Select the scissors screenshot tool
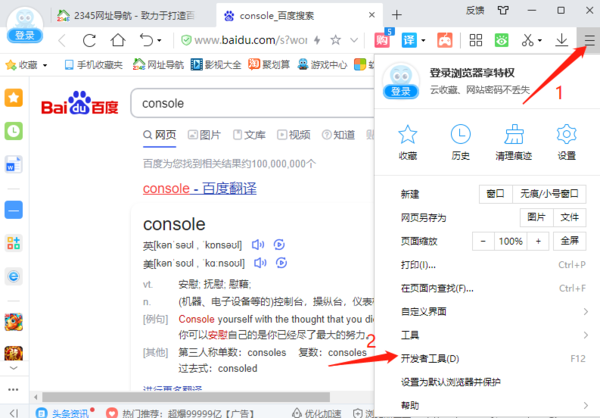The image size is (600, 418). (528, 40)
